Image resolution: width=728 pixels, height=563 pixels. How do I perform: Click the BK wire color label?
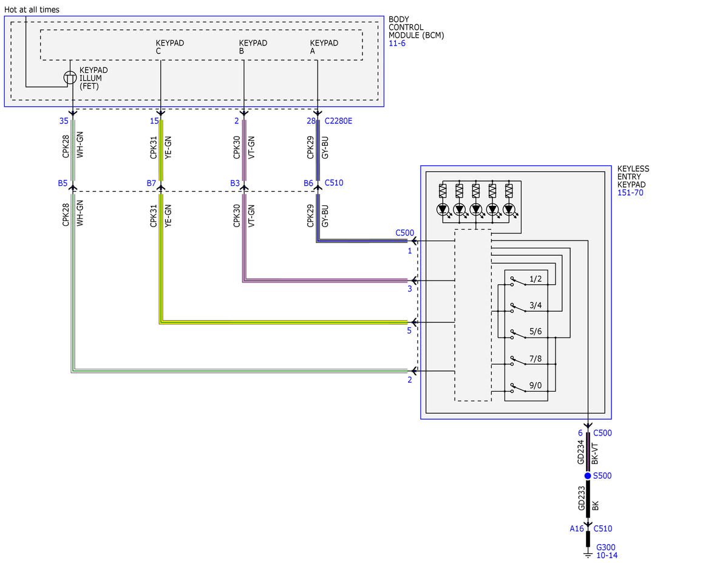point(596,506)
